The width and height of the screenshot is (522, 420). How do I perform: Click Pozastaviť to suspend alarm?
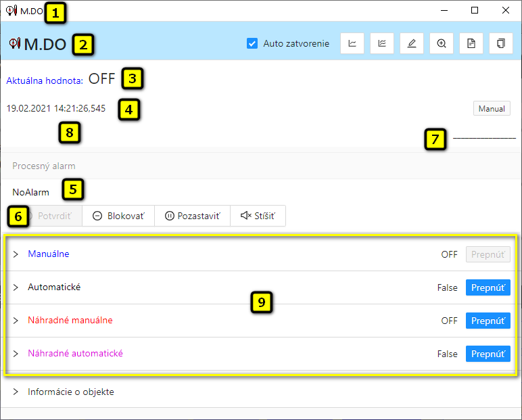192,216
